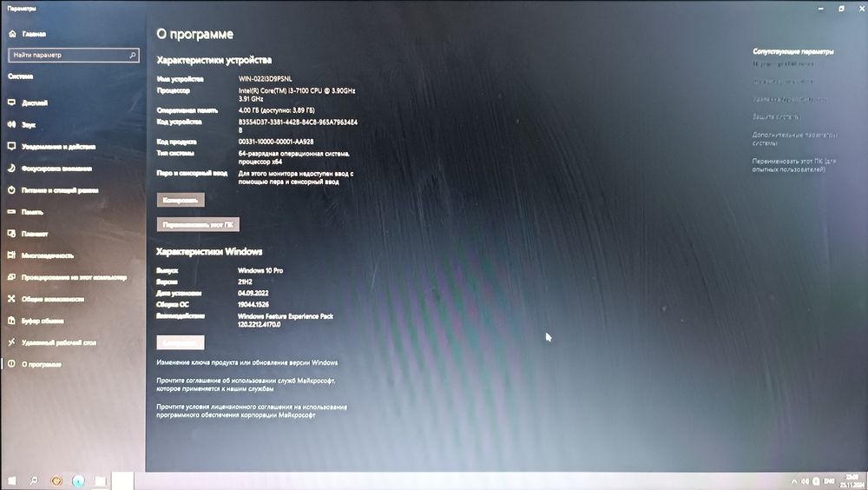Click the OS build 19044.1526

[253, 304]
